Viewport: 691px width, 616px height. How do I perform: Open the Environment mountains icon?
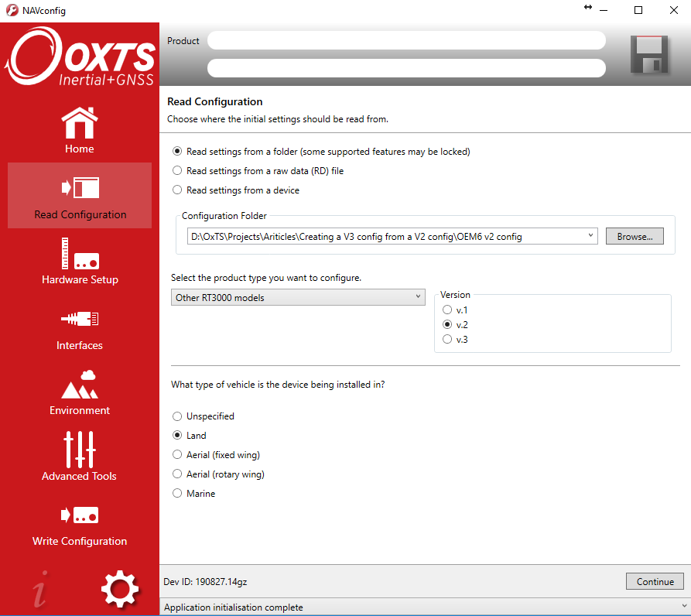pyautogui.click(x=80, y=385)
